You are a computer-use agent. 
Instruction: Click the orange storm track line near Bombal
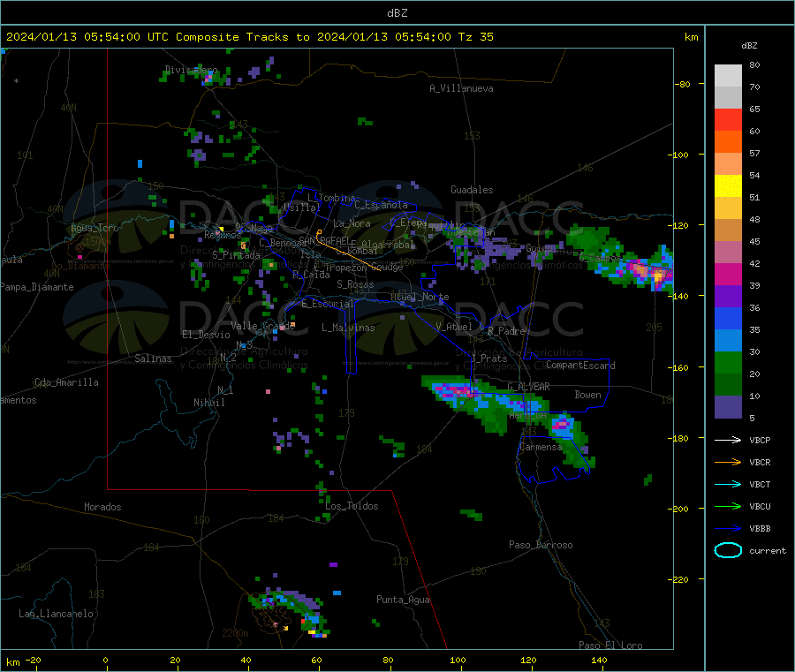coord(346,251)
